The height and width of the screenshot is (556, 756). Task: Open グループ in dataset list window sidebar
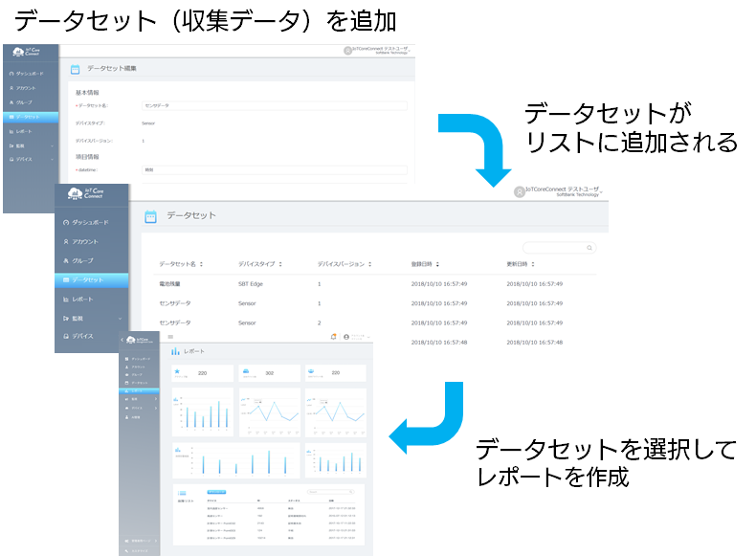tap(78, 261)
